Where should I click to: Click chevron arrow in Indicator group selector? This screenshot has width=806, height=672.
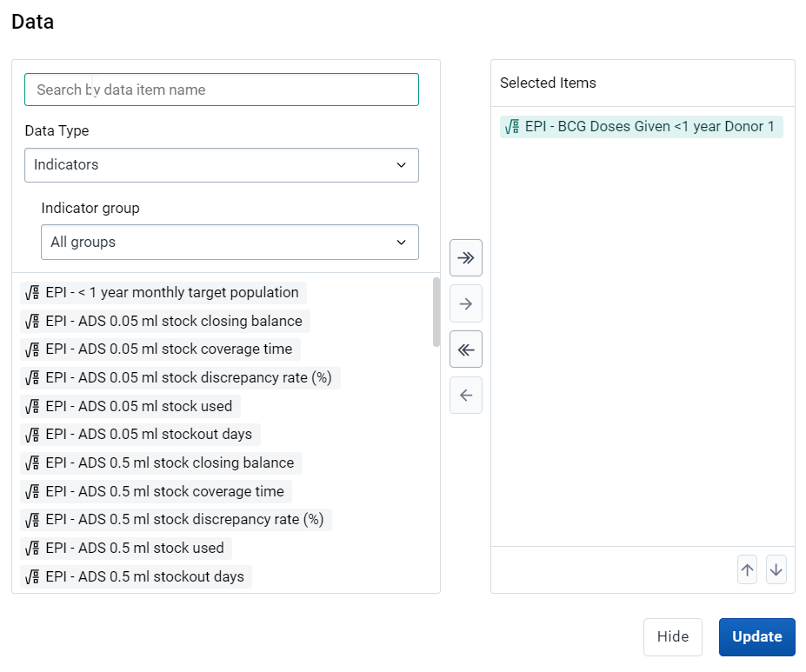402,242
